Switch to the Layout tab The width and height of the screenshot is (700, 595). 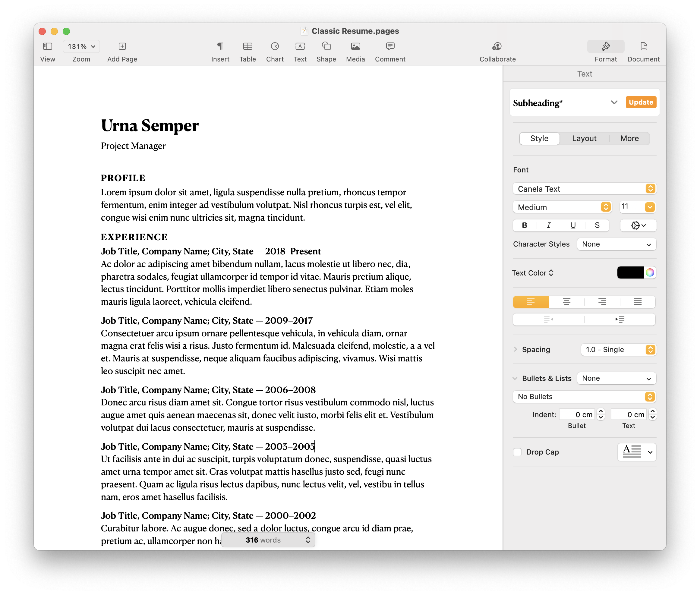[x=584, y=137]
